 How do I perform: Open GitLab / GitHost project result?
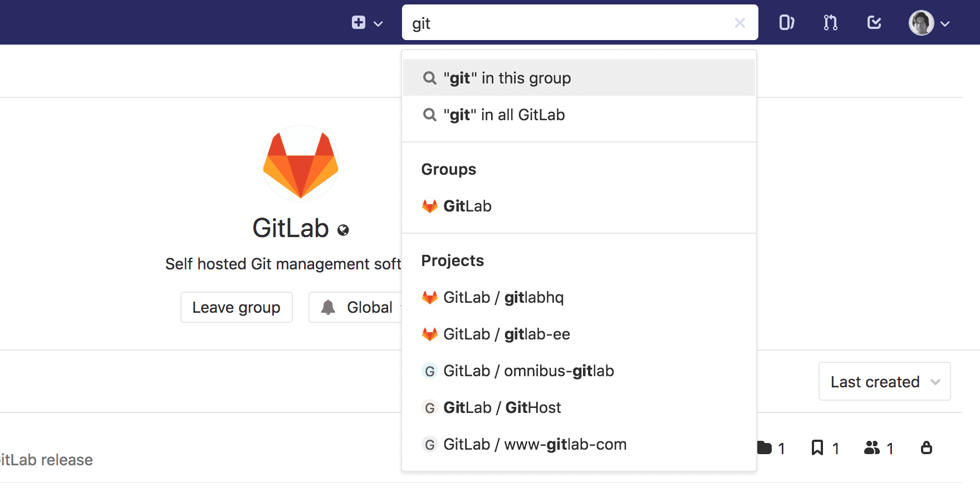(579, 407)
